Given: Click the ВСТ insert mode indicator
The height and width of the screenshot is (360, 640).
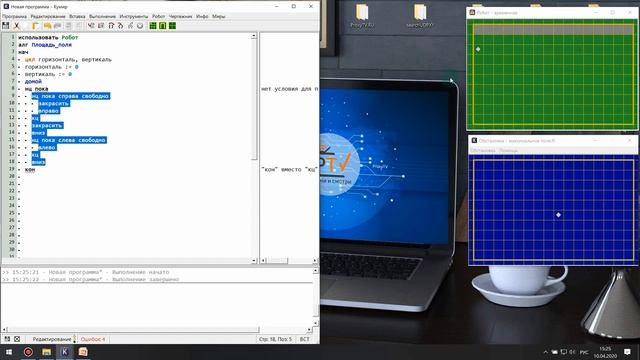Looking at the screenshot, I should (304, 339).
